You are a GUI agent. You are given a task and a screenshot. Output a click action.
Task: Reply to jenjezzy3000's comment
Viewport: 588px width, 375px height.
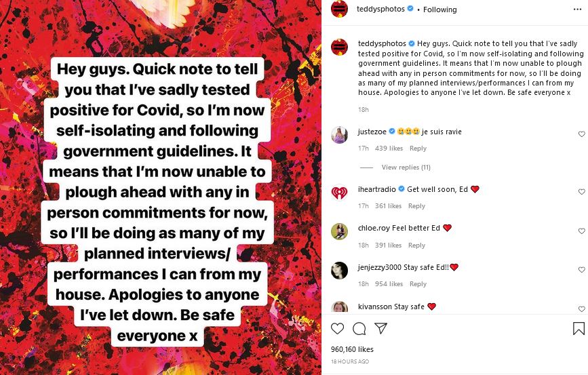418,284
